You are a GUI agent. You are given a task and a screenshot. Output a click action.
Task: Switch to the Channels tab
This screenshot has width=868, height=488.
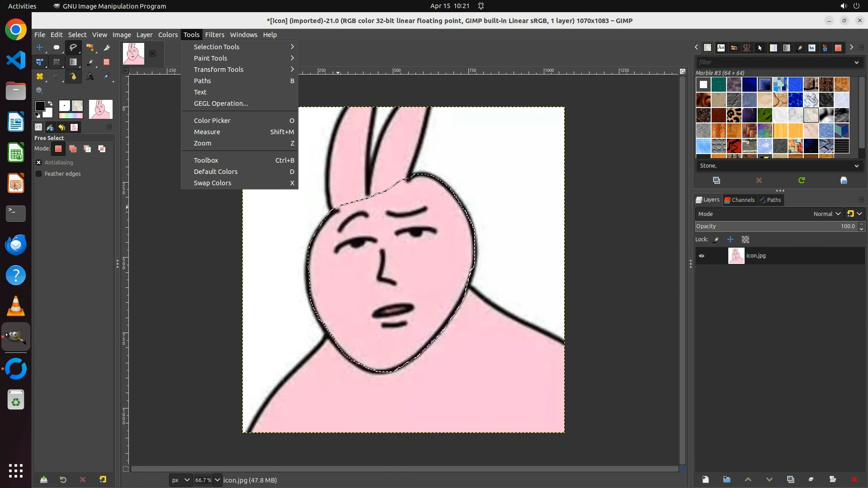(740, 200)
